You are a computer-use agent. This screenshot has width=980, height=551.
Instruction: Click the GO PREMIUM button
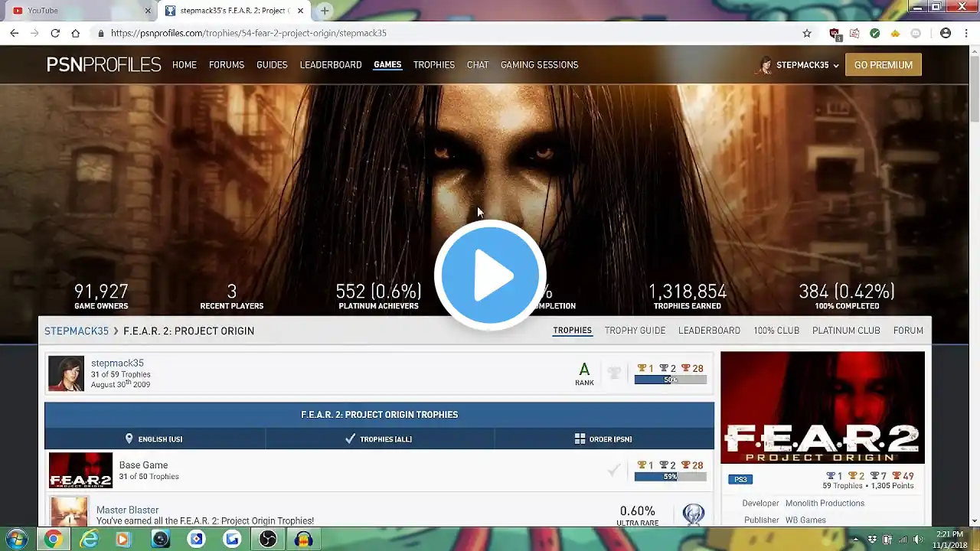pos(884,65)
